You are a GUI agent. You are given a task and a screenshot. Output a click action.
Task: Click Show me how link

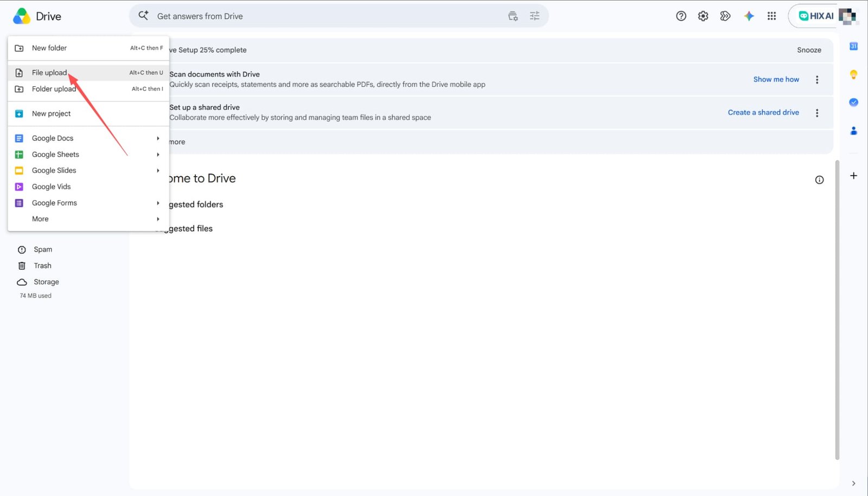coord(776,79)
